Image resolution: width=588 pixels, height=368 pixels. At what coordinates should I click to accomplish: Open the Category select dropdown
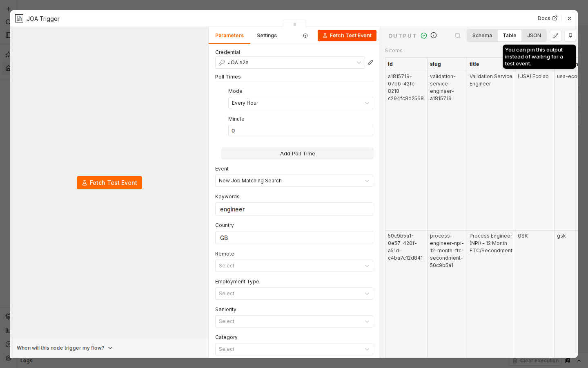click(x=294, y=349)
